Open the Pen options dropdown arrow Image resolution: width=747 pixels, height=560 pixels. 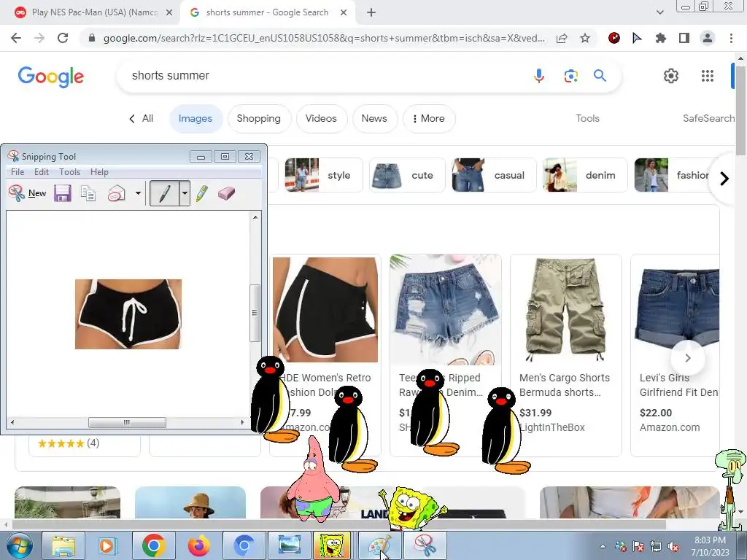pyautogui.click(x=185, y=193)
